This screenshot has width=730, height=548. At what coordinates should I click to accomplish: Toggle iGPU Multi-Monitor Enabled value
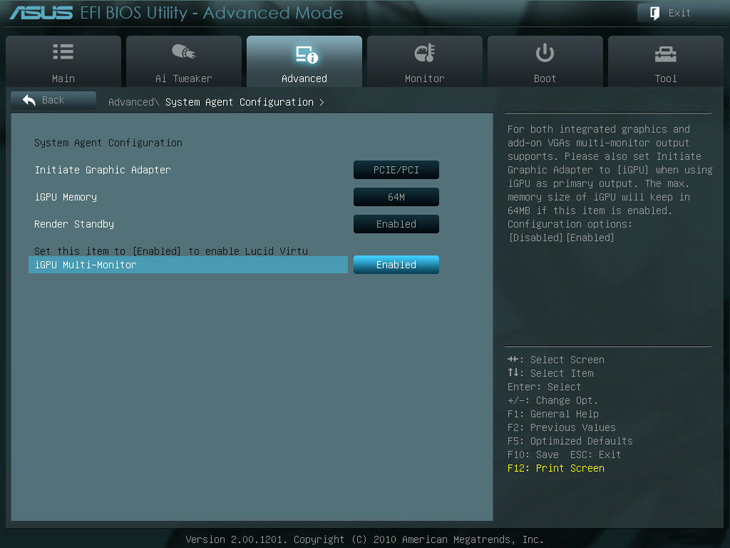(x=396, y=265)
